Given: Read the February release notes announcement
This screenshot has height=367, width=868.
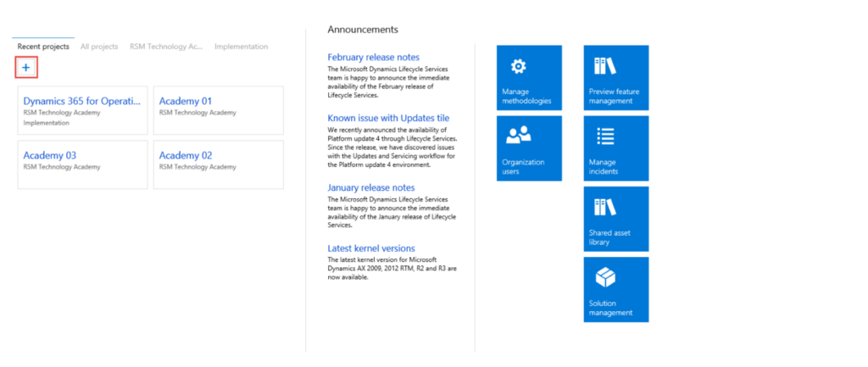Looking at the screenshot, I should [374, 57].
